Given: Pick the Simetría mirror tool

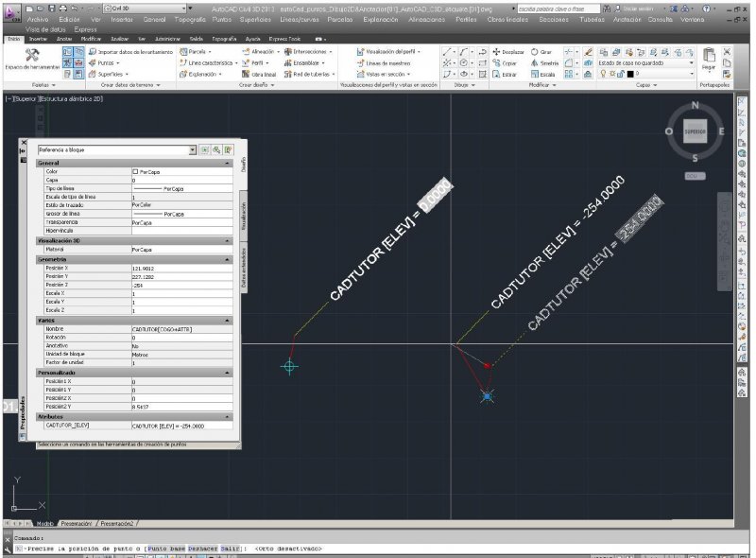Looking at the screenshot, I should (x=544, y=63).
